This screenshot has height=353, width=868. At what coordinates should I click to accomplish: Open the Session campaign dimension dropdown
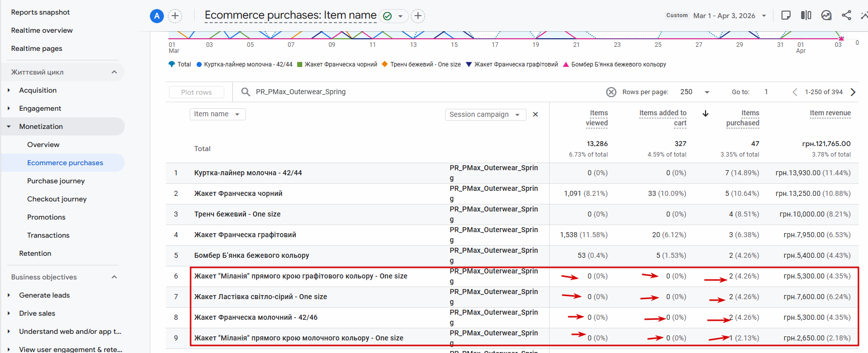tap(485, 115)
